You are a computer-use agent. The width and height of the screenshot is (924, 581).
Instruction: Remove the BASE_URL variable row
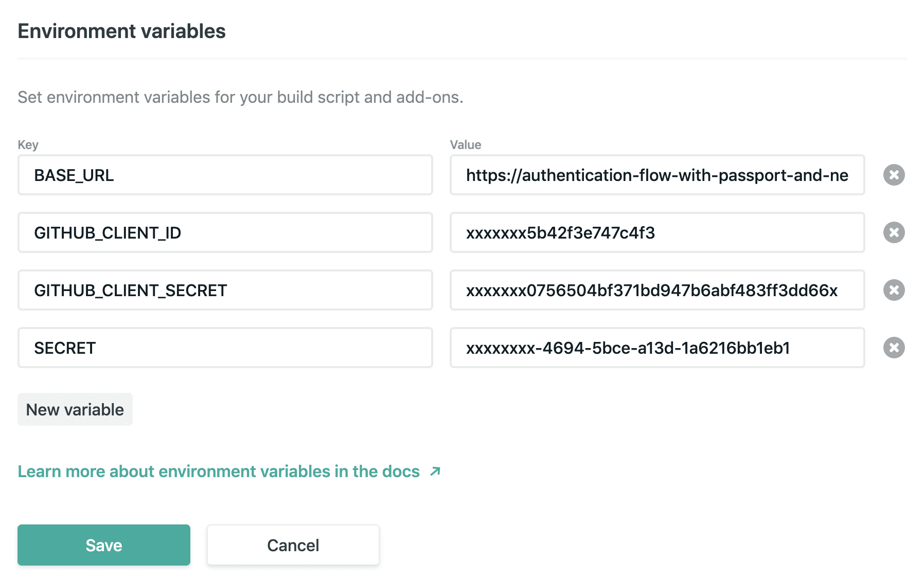[894, 175]
